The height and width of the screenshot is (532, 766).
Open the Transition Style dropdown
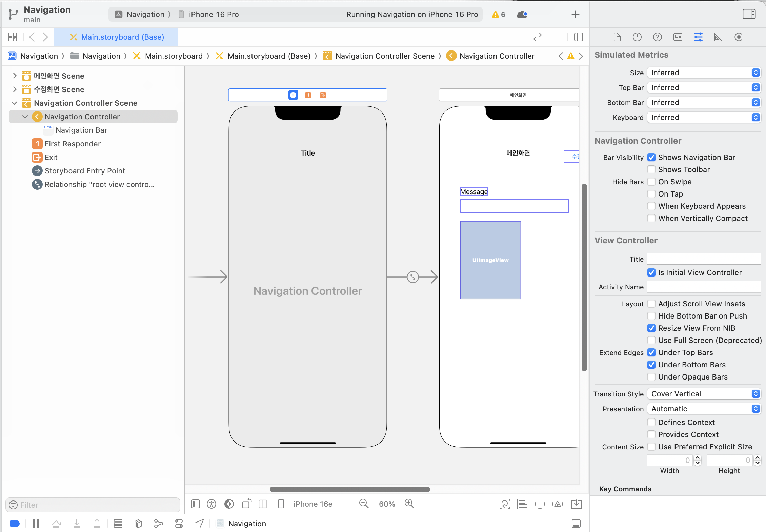704,394
